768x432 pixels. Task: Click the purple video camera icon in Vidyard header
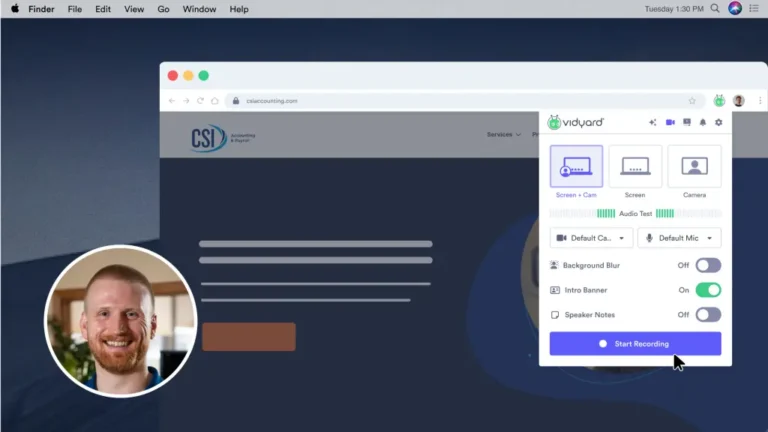[670, 122]
